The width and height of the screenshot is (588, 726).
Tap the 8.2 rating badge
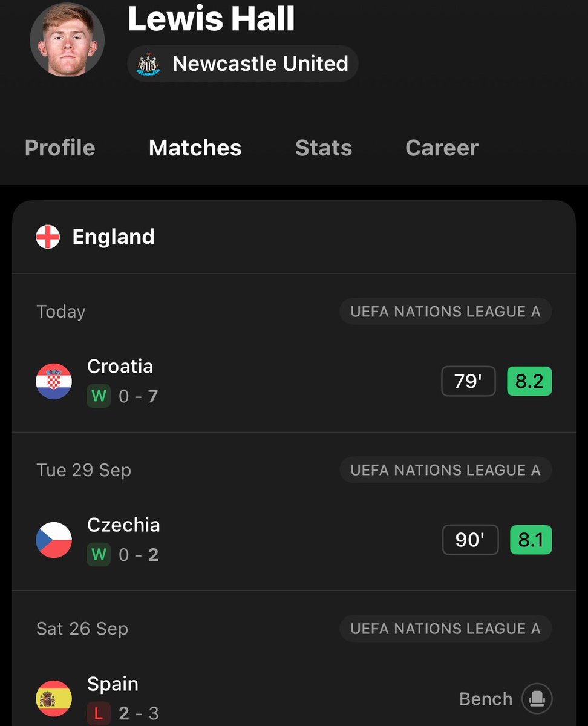529,381
